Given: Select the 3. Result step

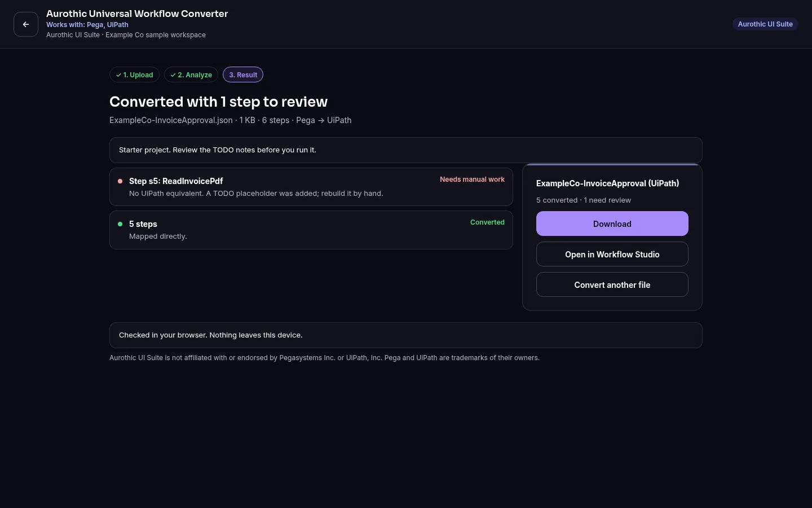Looking at the screenshot, I should click(x=243, y=75).
